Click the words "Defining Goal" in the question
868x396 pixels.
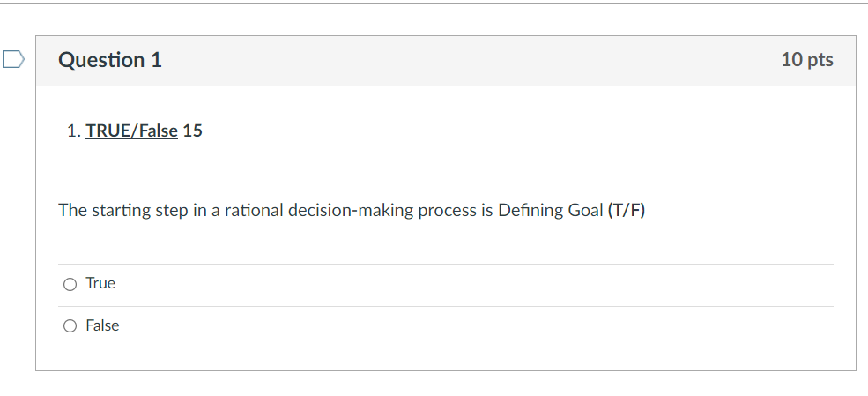point(550,211)
